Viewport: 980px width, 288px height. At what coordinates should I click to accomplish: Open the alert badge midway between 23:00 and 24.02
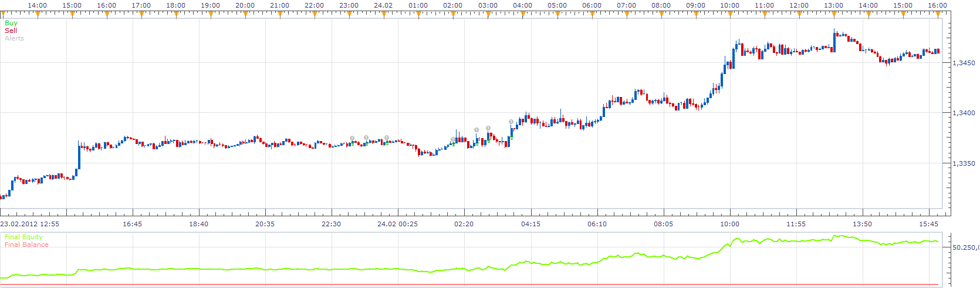click(366, 138)
